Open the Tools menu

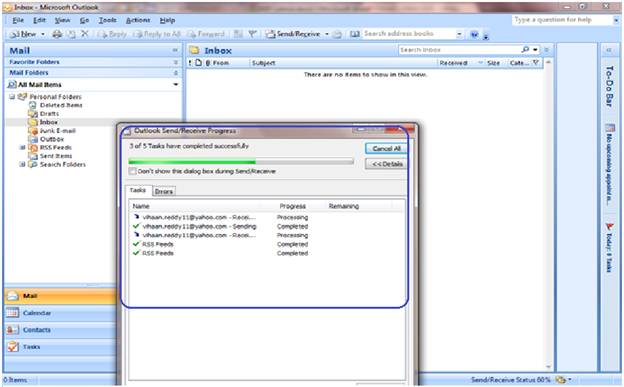pyautogui.click(x=107, y=20)
